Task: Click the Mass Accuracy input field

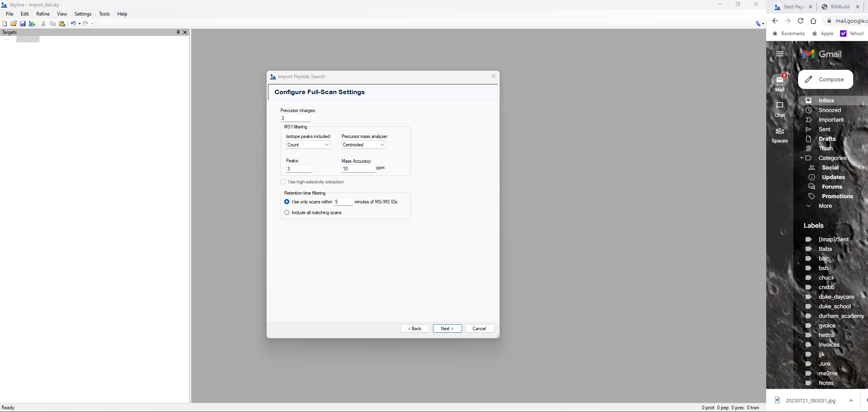Action: pos(358,169)
